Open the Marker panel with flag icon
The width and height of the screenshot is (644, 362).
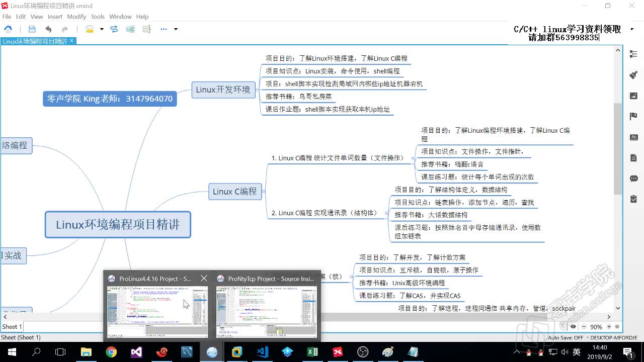pos(633,116)
